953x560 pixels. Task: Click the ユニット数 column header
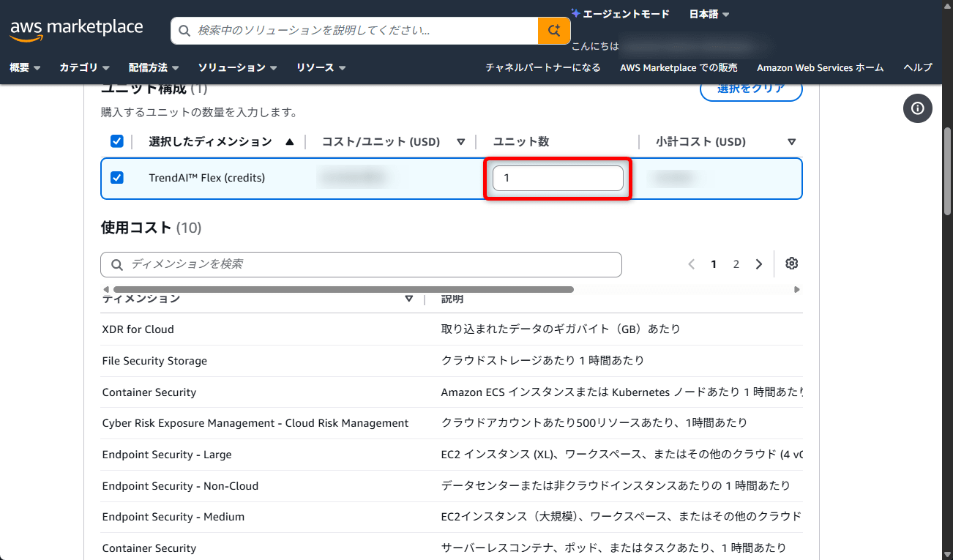click(521, 141)
